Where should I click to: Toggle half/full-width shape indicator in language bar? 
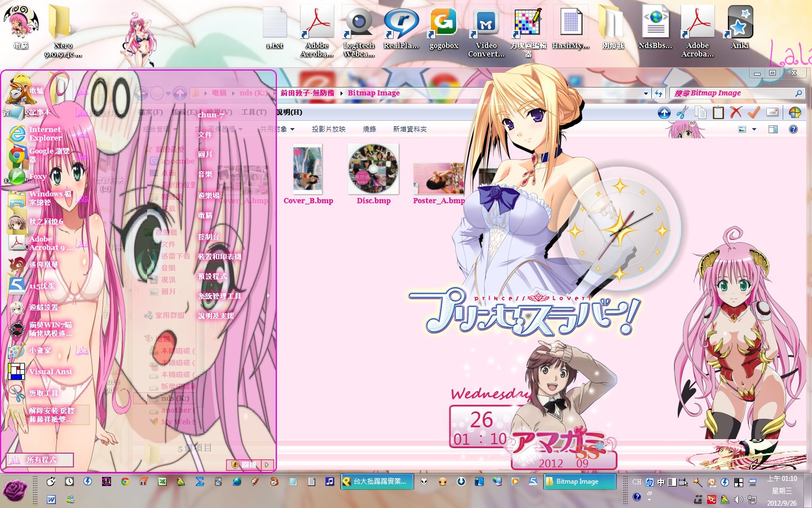coord(672,482)
